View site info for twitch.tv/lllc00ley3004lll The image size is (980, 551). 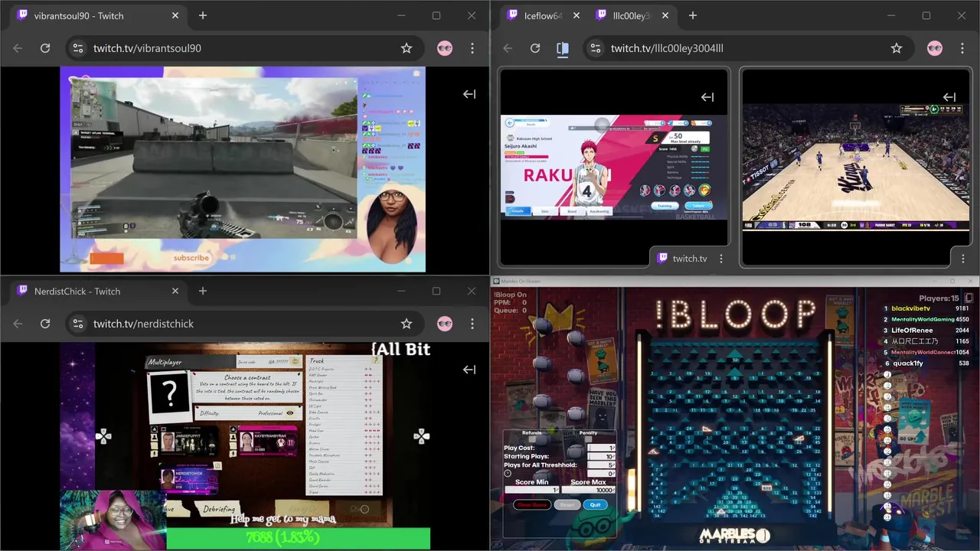pyautogui.click(x=595, y=48)
